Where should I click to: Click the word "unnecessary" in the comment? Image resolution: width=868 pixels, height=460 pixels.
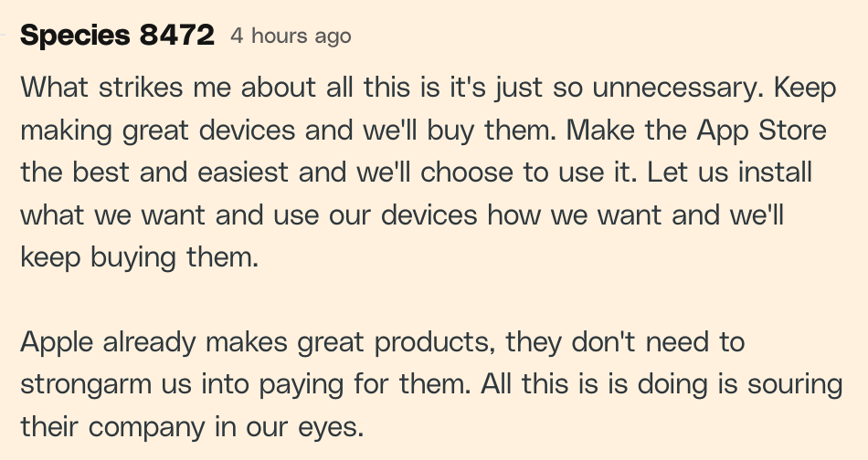(x=678, y=88)
